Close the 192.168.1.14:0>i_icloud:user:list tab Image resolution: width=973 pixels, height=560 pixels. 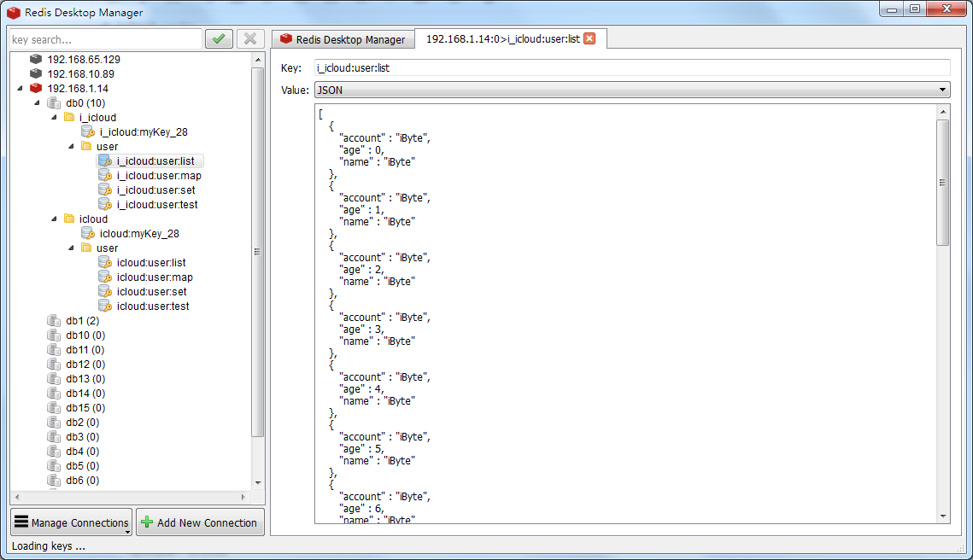[x=589, y=38]
